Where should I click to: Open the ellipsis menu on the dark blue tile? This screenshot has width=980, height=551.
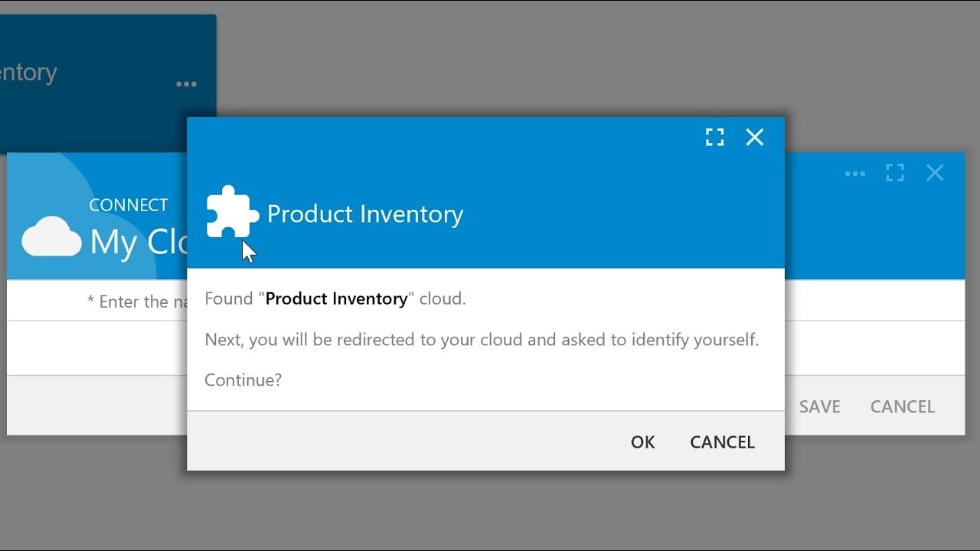186,84
